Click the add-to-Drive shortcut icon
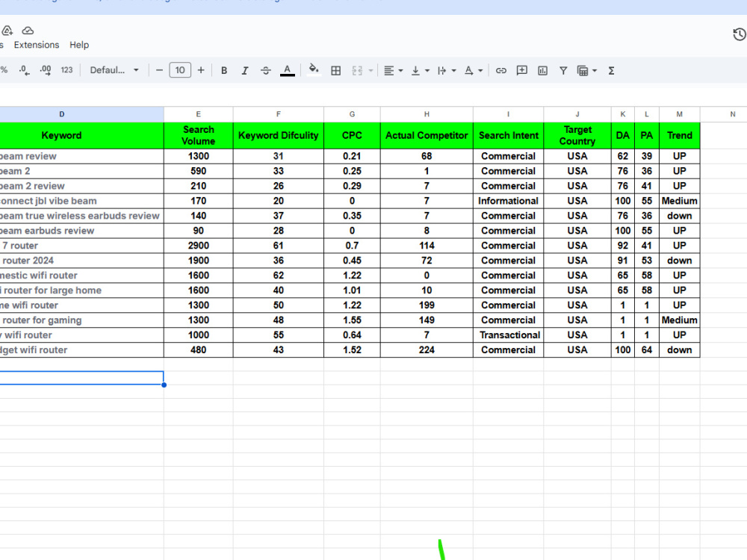 pos(7,31)
